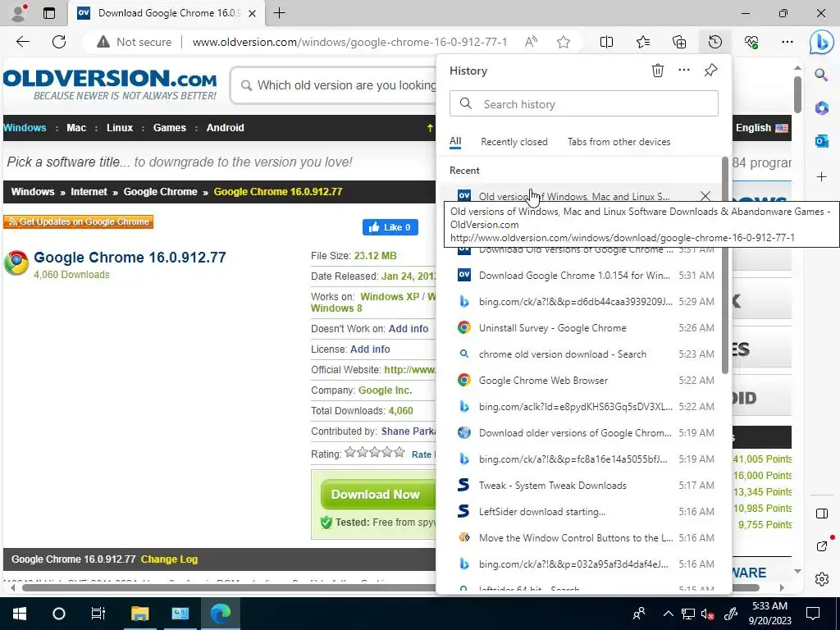Open the Bing Copilot sidebar icon
This screenshot has width=840, height=630.
tap(820, 43)
